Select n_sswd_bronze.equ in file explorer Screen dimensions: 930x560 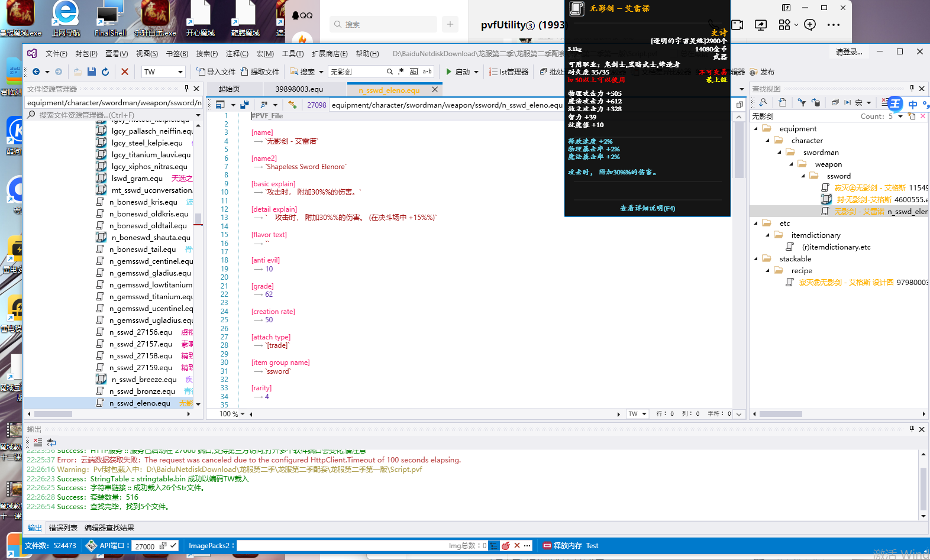point(142,391)
